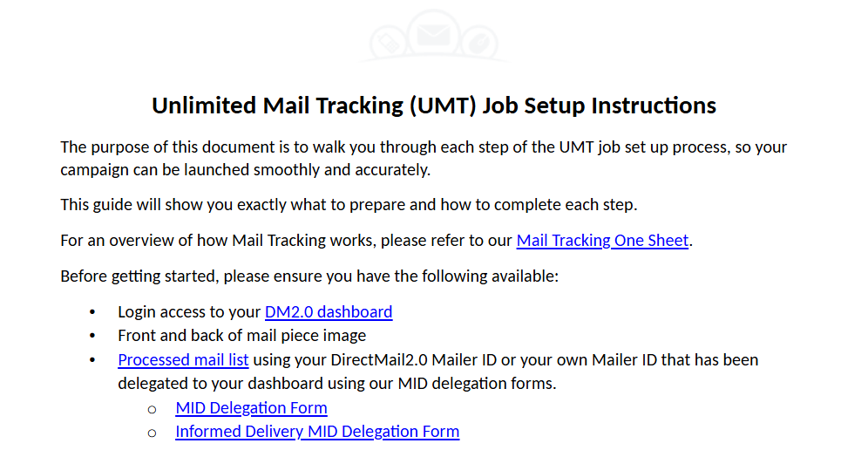Click hollow bullet beside Informed Delivery link
Viewport: 868px width, 457px height.
click(153, 433)
